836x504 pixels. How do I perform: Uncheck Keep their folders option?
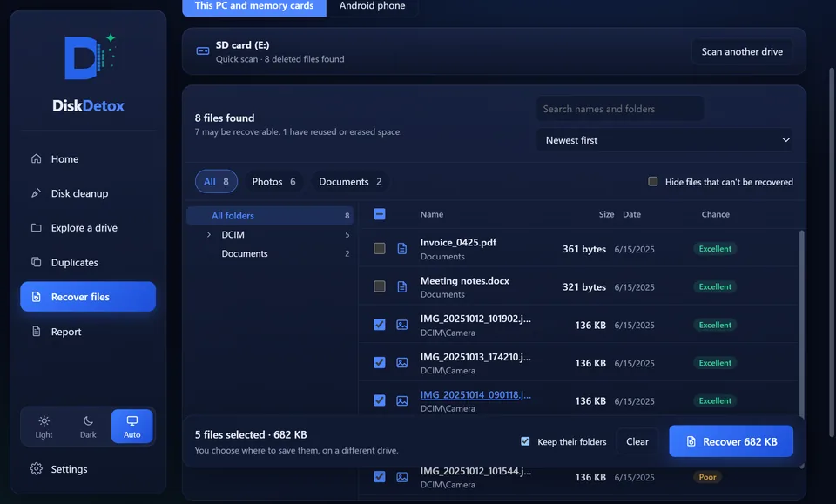click(x=525, y=441)
